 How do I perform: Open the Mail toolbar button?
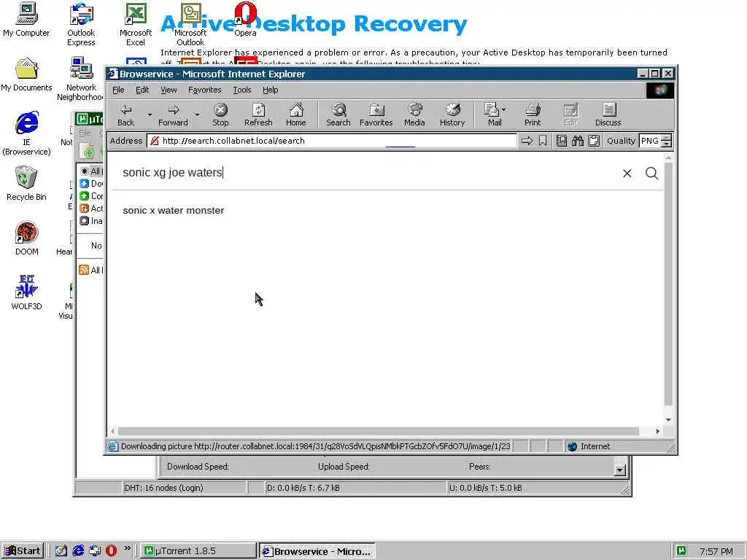click(494, 115)
